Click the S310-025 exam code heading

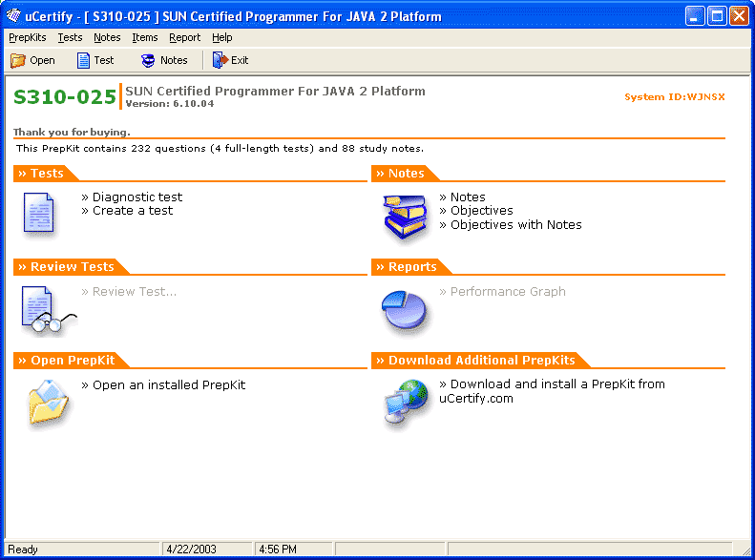pyautogui.click(x=65, y=96)
